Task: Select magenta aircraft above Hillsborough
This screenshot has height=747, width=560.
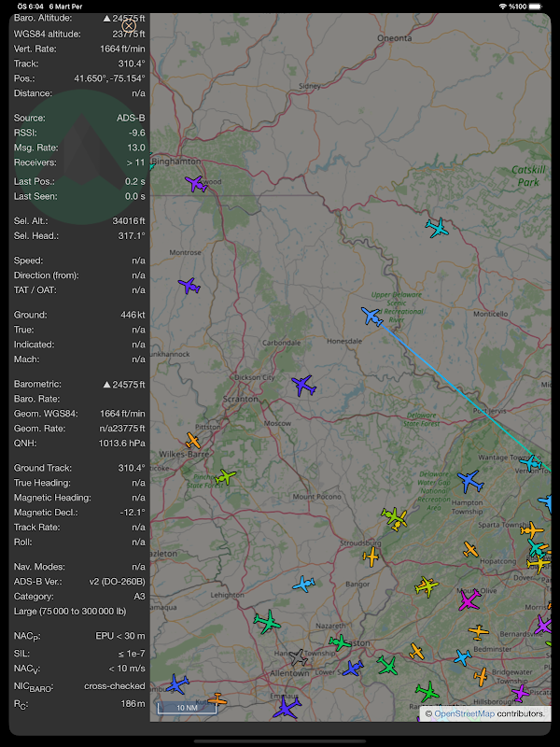Action: click(x=520, y=692)
